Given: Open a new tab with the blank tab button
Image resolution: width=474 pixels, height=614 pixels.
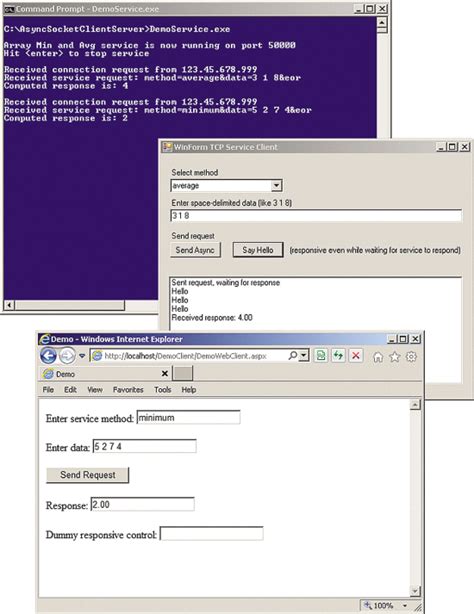Looking at the screenshot, I should point(183,374).
